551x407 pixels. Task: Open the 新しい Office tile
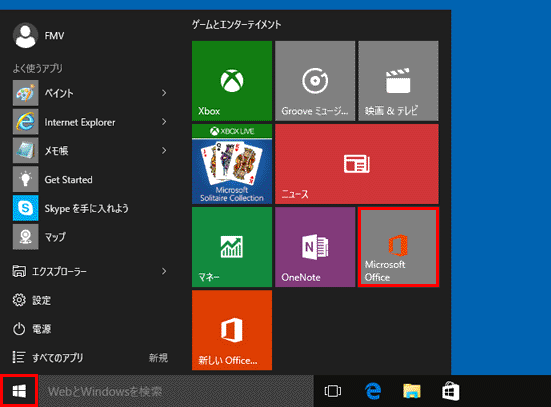coord(232,330)
